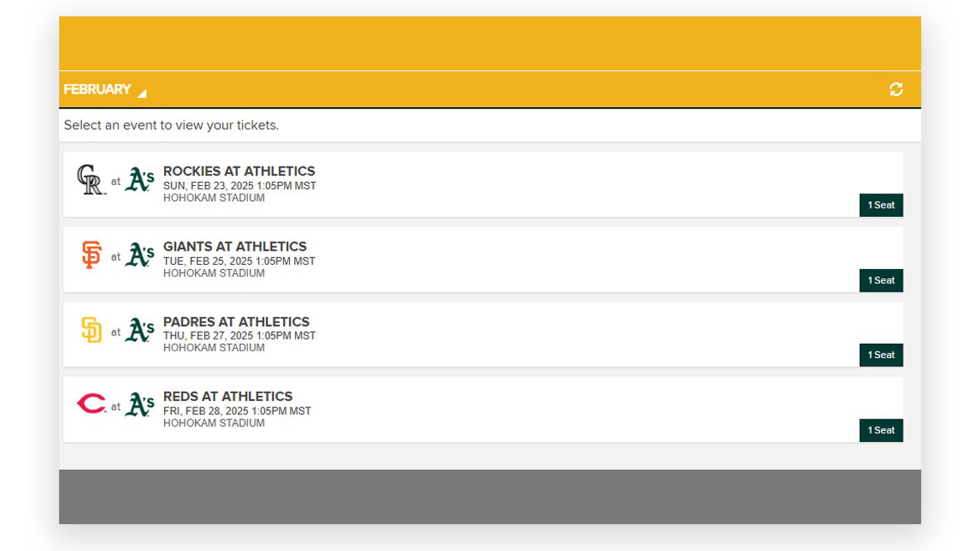The width and height of the screenshot is (980, 551).
Task: Select the Reds at Athletics event title
Action: [x=228, y=396]
